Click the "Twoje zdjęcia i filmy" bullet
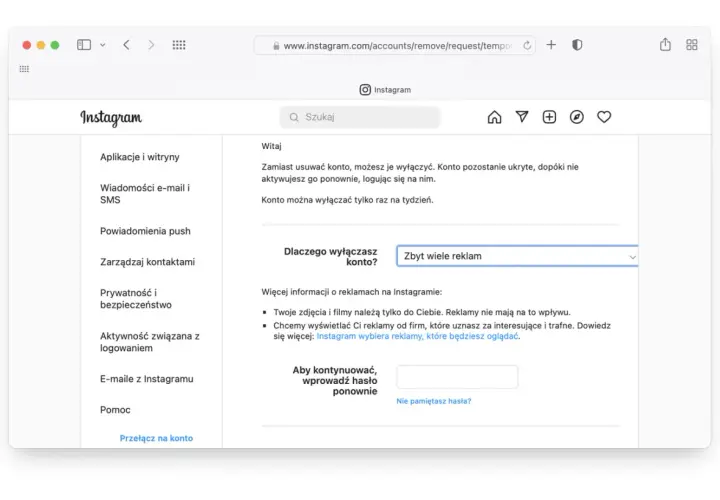The height and width of the screenshot is (500, 720). [x=422, y=312]
